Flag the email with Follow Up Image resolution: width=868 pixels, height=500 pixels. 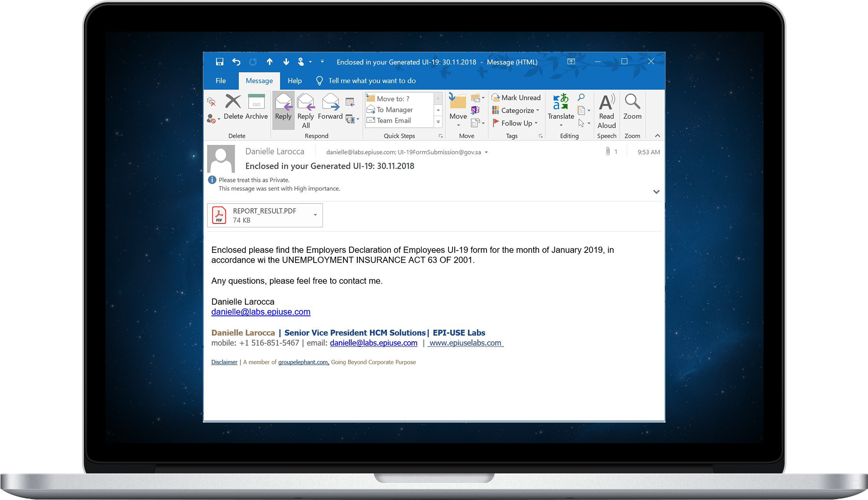point(515,123)
